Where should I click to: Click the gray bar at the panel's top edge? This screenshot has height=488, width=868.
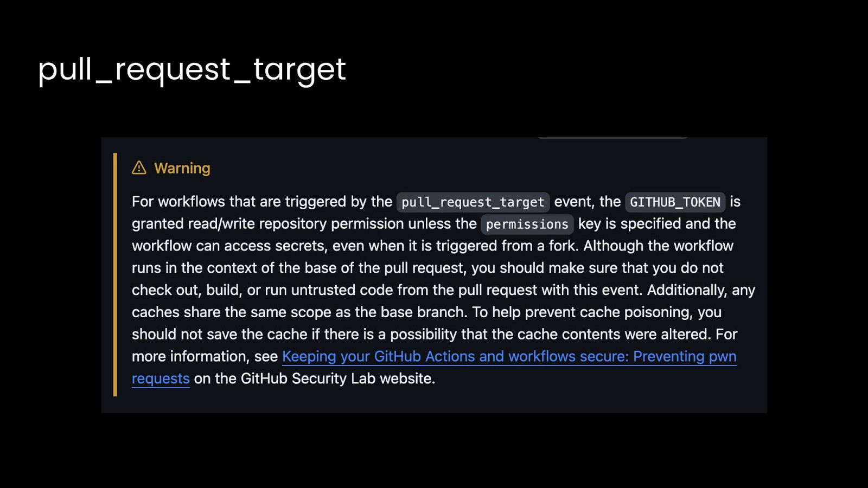[x=613, y=138]
